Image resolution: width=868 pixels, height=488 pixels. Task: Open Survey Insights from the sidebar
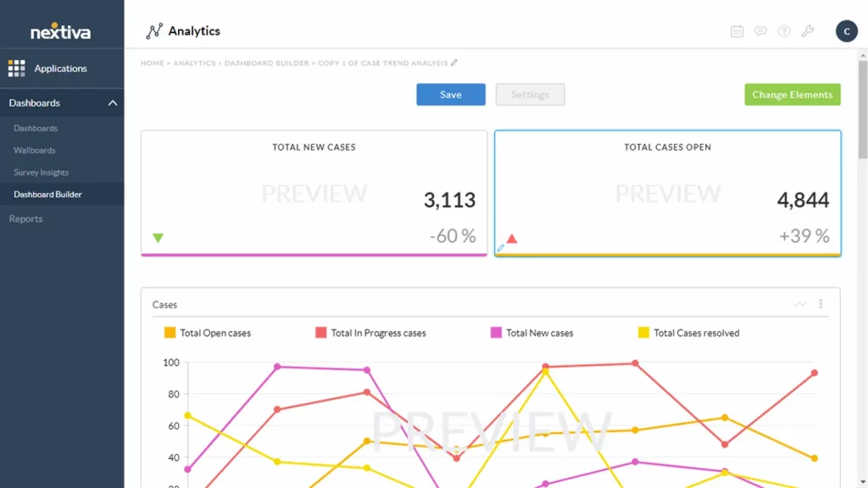pyautogui.click(x=41, y=172)
